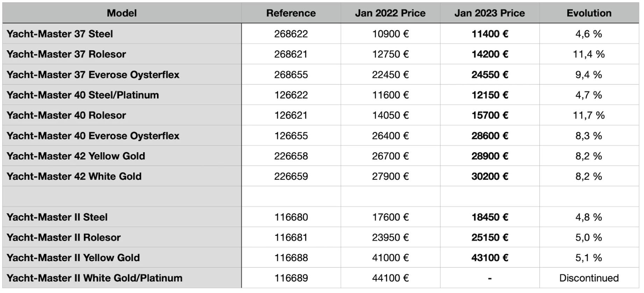Click the 27900 € price cell

click(390, 176)
